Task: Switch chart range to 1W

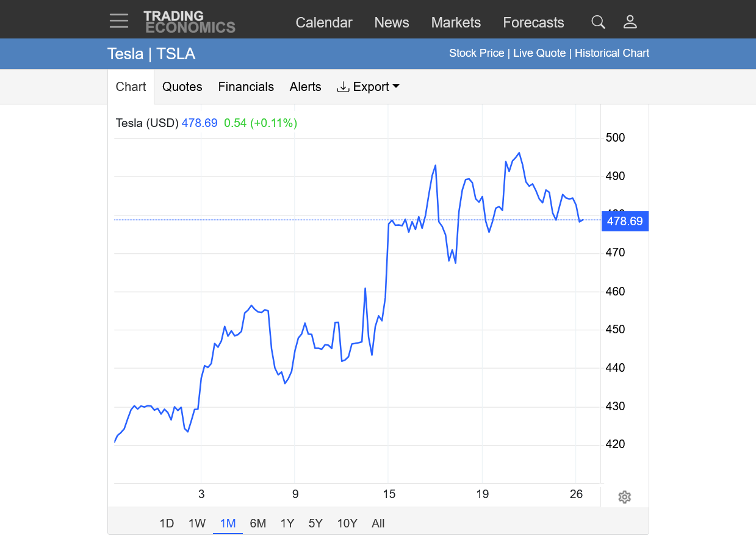Action: tap(196, 523)
